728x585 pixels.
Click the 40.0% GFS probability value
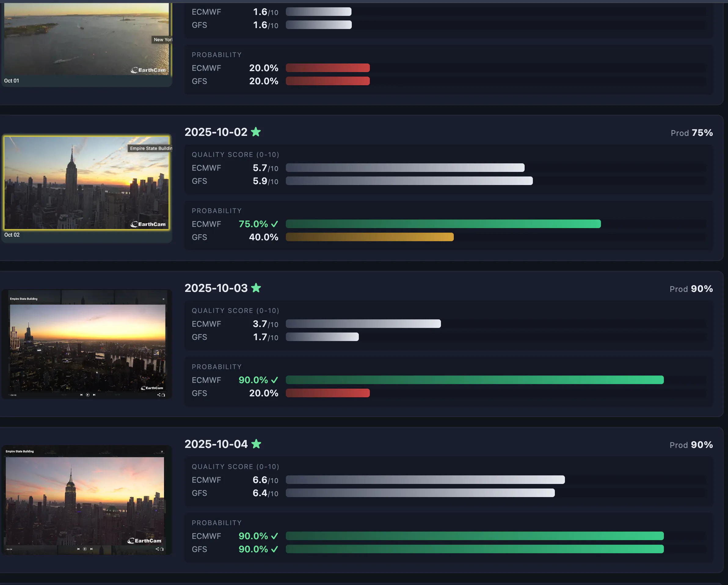pyautogui.click(x=263, y=237)
